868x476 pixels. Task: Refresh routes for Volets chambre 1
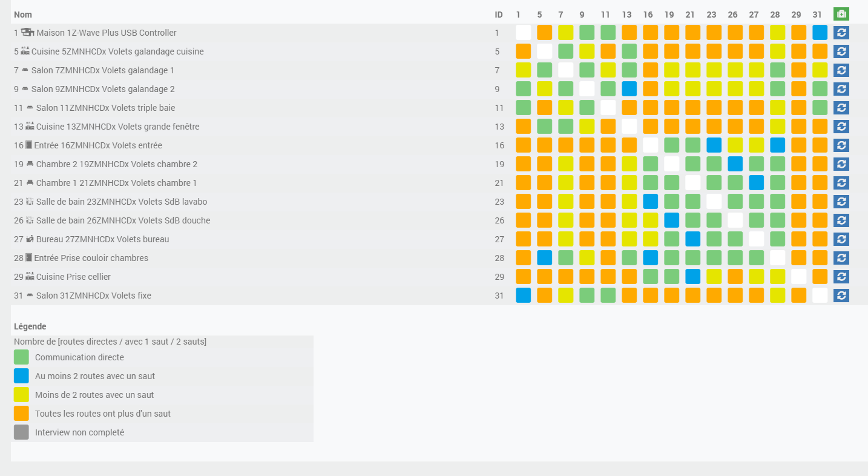pos(841,183)
